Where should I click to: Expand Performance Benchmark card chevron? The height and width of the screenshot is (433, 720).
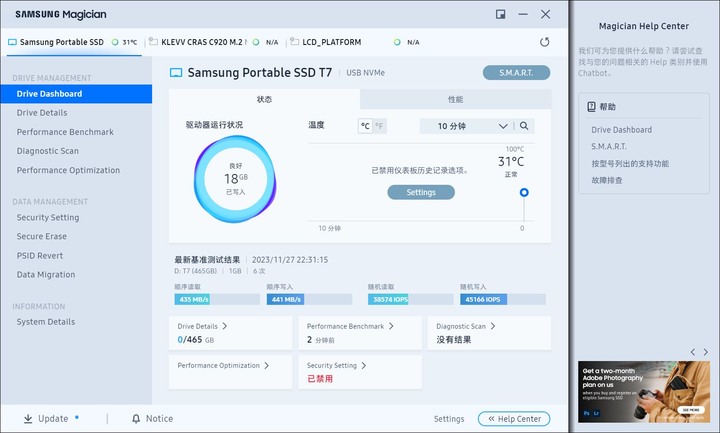click(391, 326)
